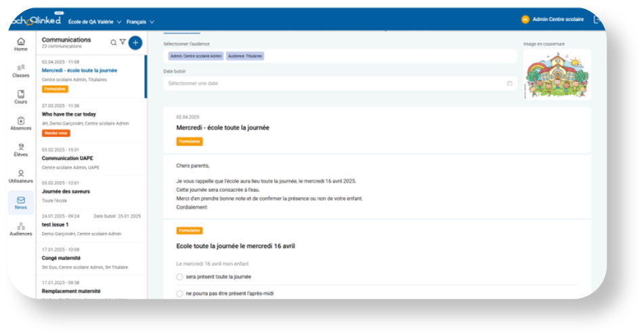Open Utilisateurs in the sidebar
644x336 pixels.
(20, 176)
